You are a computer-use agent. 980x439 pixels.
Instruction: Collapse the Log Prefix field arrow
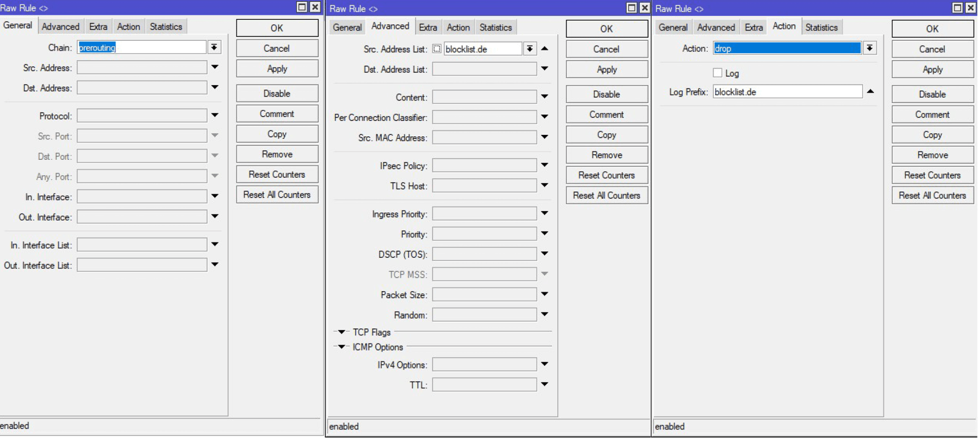tap(870, 92)
